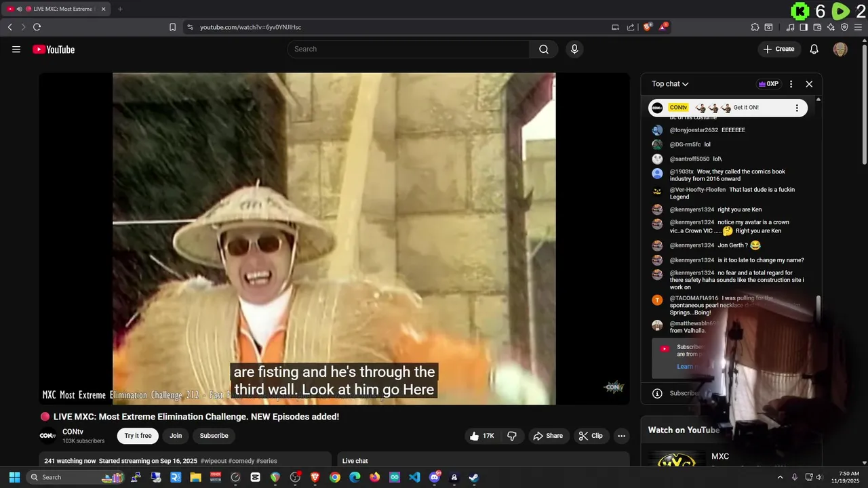Click the Windows taskbar search box

pos(75,477)
